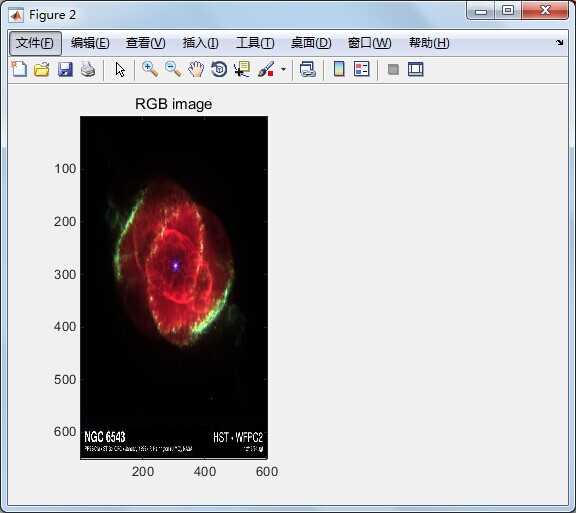Open the 查看(V) menu
The width and height of the screenshot is (576, 513).
145,43
